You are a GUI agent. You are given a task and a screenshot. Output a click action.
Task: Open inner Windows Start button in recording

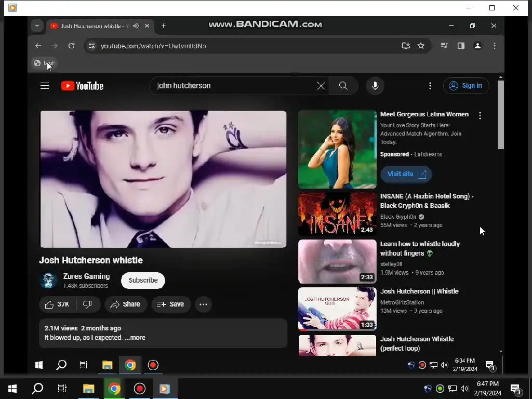click(x=39, y=365)
